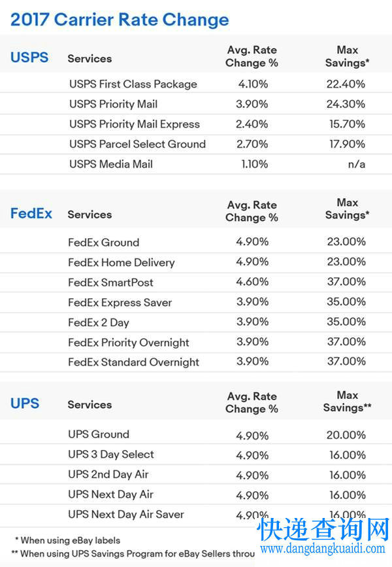392x567 pixels.
Task: Click the FedEx SmartPost row label
Action: 111,283
